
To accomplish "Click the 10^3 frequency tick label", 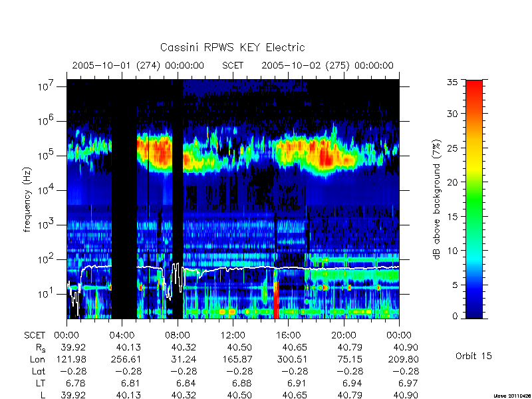I will click(47, 224).
